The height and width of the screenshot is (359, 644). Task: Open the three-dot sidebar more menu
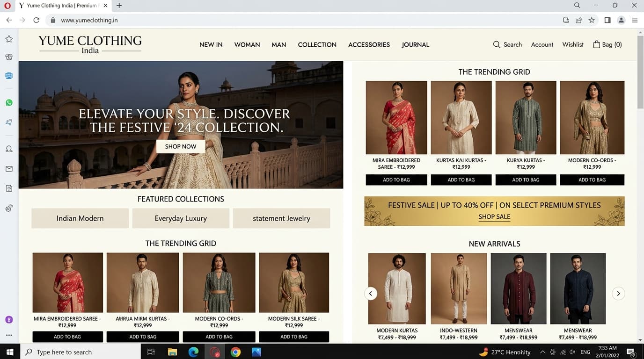click(9, 335)
